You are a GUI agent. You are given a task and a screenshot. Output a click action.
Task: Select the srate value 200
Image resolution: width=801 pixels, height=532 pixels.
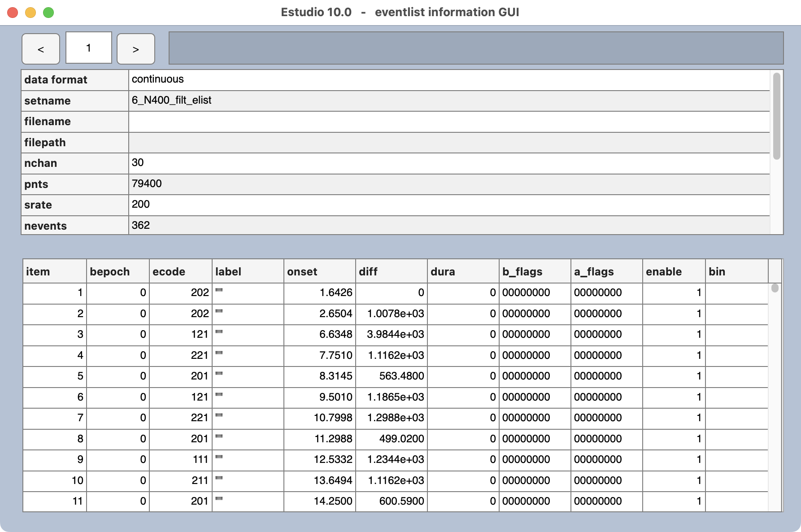[x=449, y=205]
